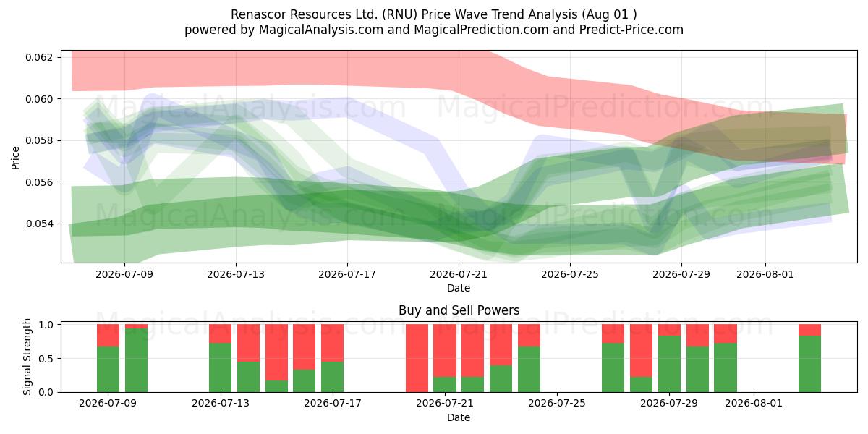868x434 pixels.
Task: Click the signal bar above the 2026-07-21 tick
Action: (x=445, y=358)
